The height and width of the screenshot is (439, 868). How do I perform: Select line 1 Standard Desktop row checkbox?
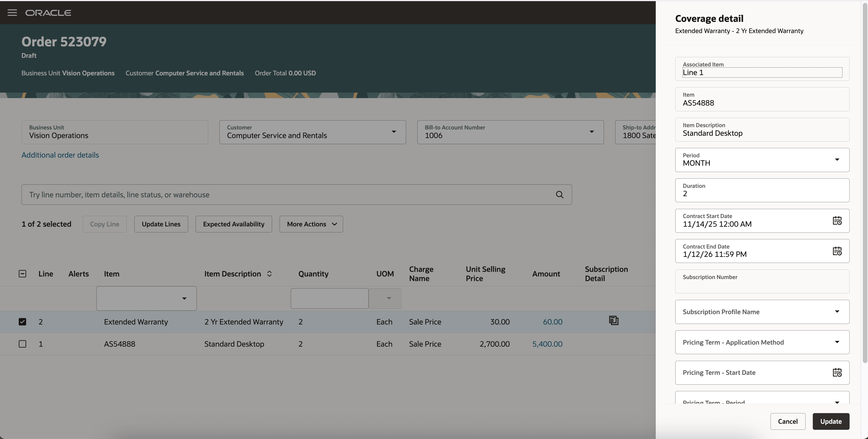click(x=22, y=344)
